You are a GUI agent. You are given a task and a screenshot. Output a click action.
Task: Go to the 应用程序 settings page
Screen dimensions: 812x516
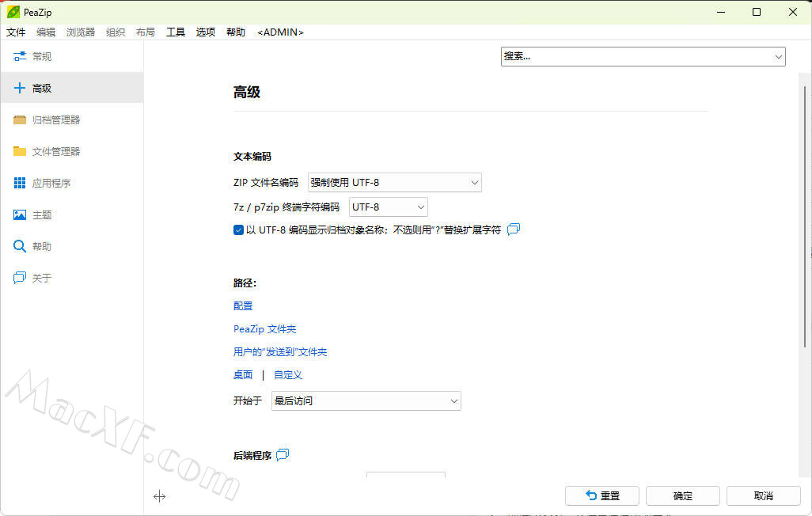tap(72, 183)
